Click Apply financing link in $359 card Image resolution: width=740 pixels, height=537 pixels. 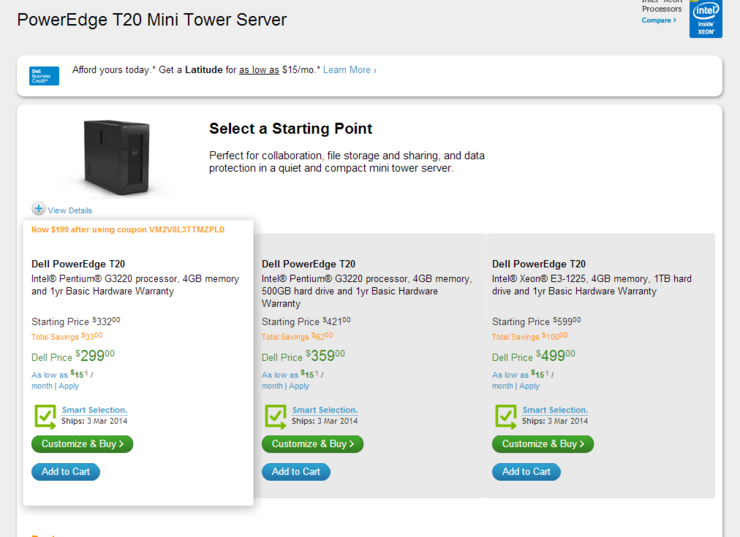299,386
